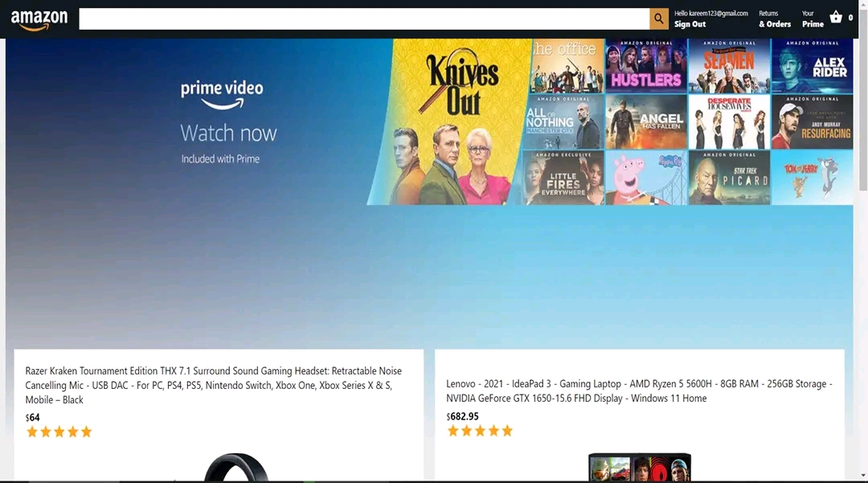Click the Razer Kraken headset product title
868x483 pixels.
coord(213,385)
